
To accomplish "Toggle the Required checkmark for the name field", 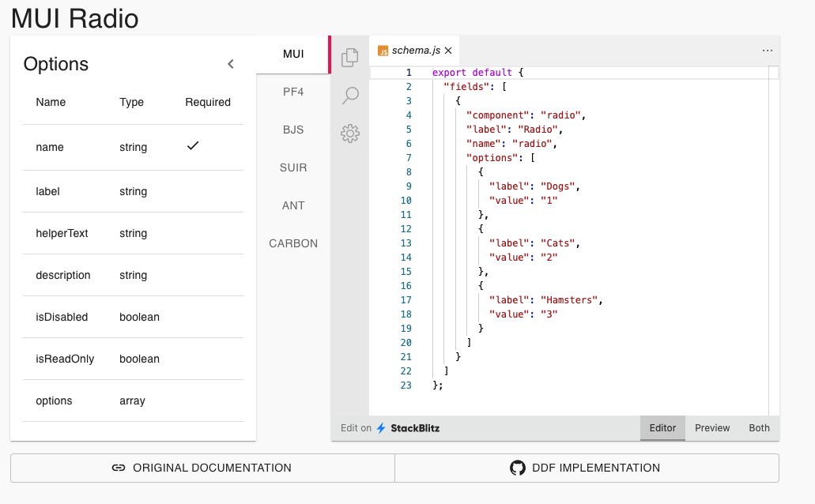I will pyautogui.click(x=192, y=145).
